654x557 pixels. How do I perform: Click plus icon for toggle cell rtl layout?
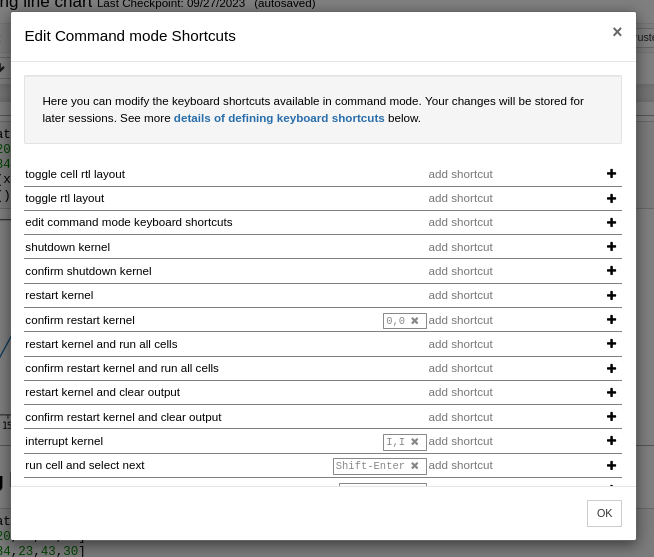pyautogui.click(x=611, y=174)
